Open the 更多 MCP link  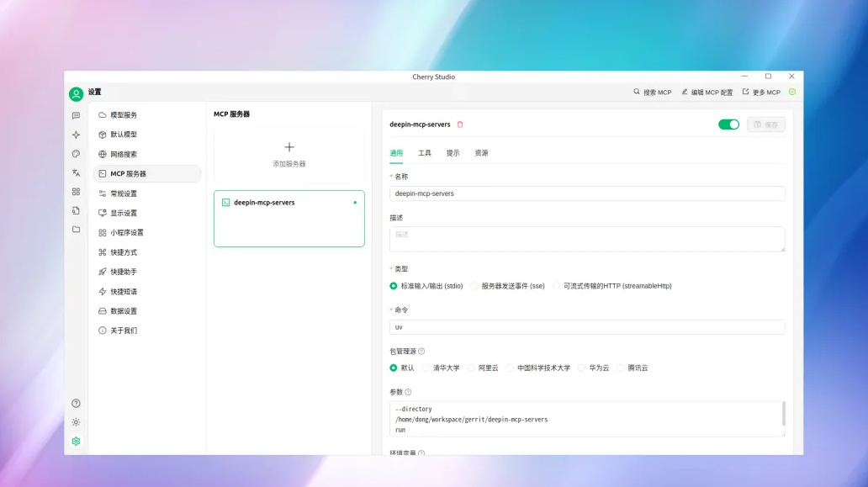[761, 92]
